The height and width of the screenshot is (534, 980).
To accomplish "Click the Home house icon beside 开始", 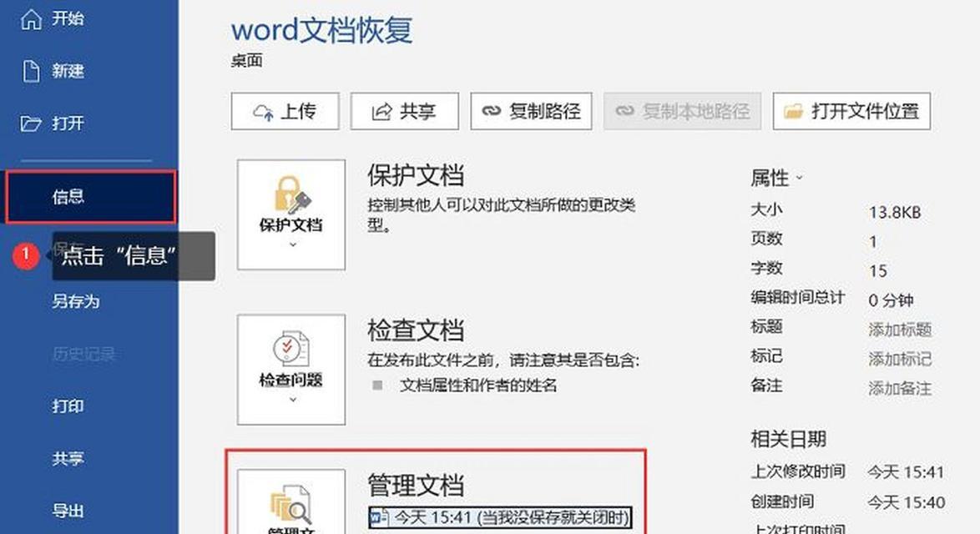I will [31, 18].
